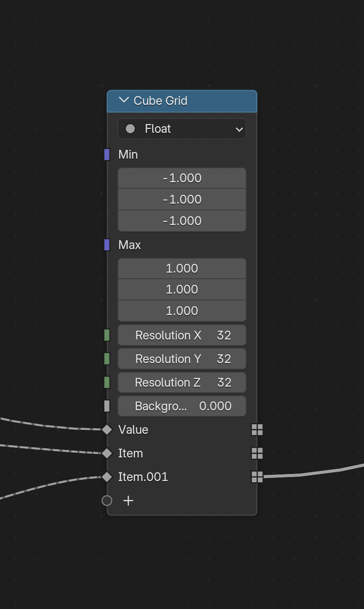The width and height of the screenshot is (364, 609).
Task: Click the Min vector input socket
Action: pyautogui.click(x=107, y=155)
